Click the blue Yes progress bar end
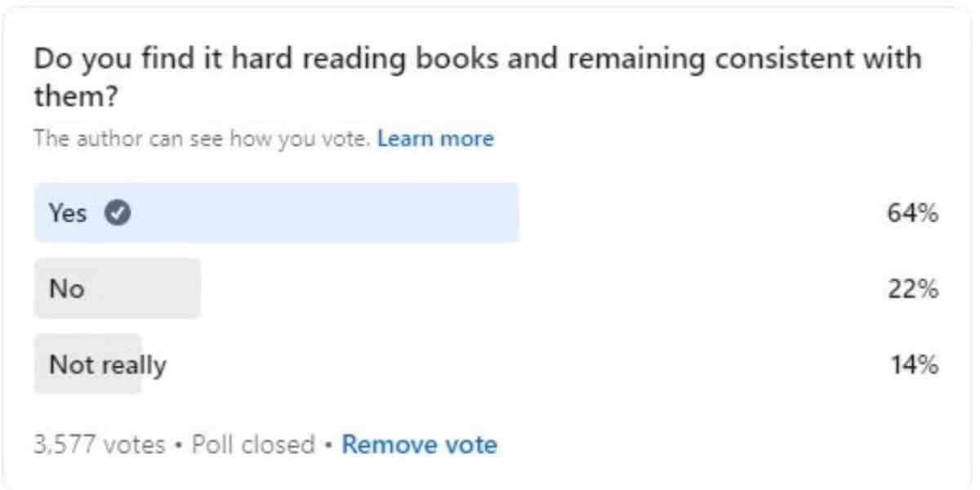Image resolution: width=980 pixels, height=490 pixels. click(x=506, y=213)
